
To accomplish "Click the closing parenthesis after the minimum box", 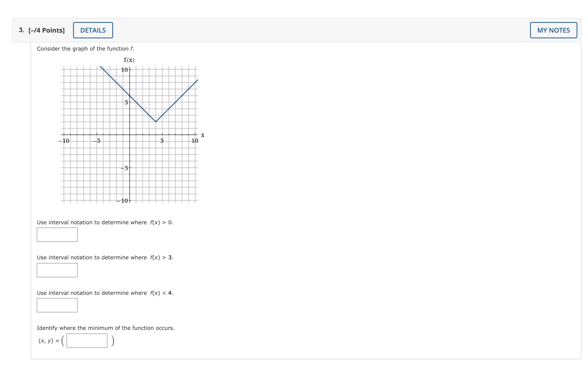I will coord(113,341).
